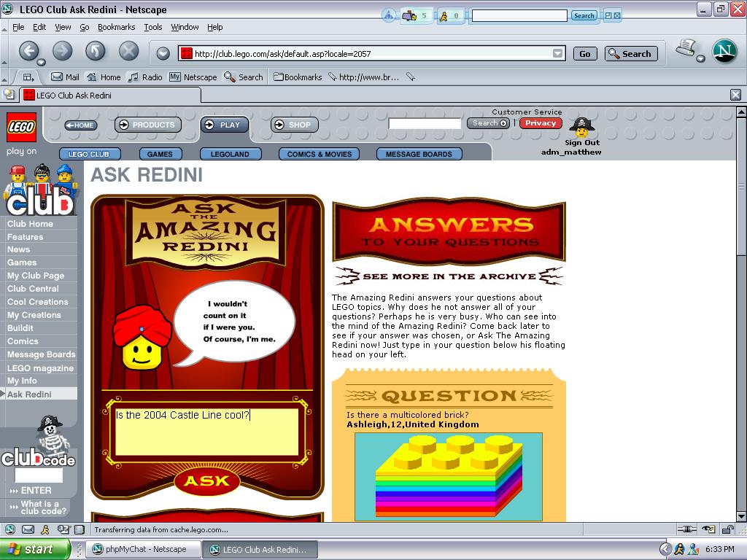The image size is (747, 560).
Task: Click the Print icon in toolbar
Action: [686, 48]
